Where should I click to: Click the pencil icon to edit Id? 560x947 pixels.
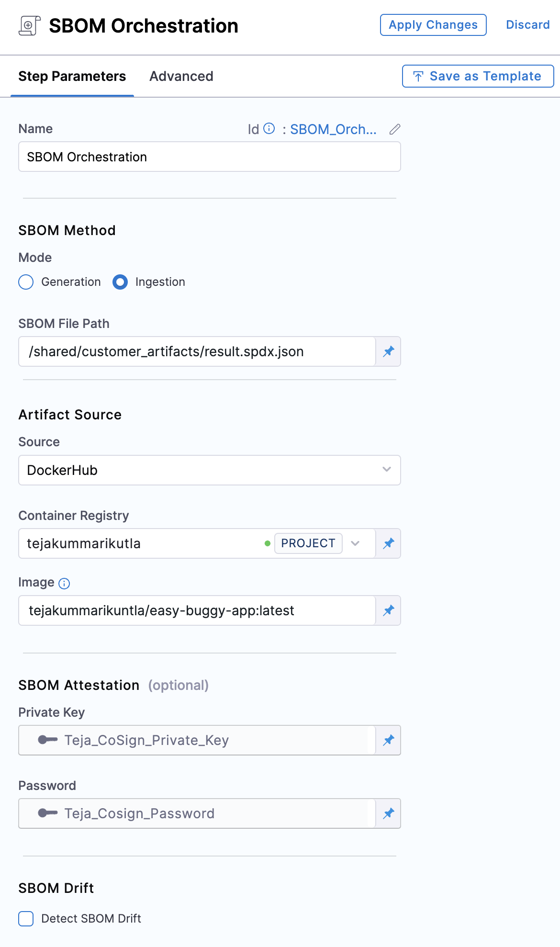[394, 129]
